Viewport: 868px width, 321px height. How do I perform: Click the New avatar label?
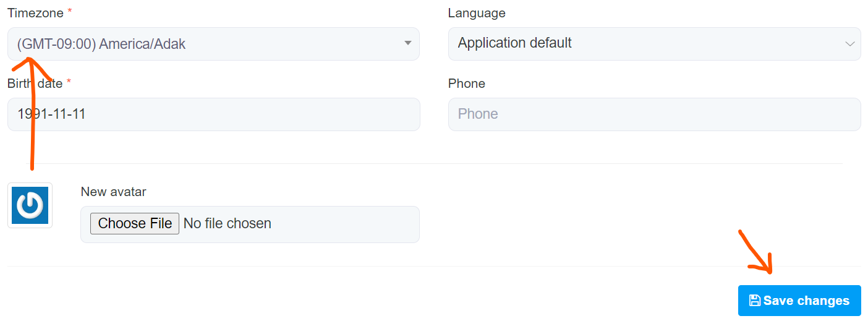tap(113, 192)
